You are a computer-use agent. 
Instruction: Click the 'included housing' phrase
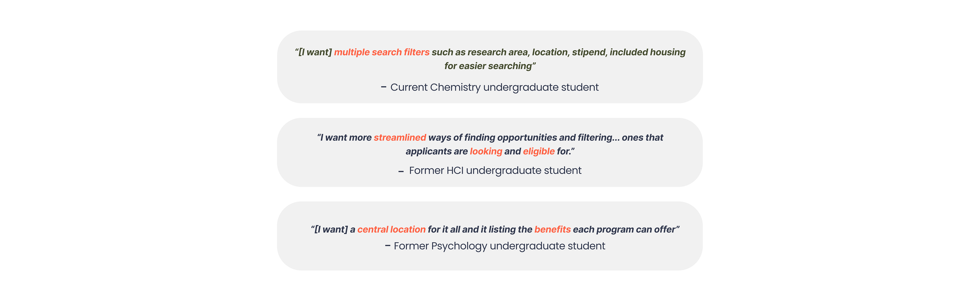pos(647,53)
